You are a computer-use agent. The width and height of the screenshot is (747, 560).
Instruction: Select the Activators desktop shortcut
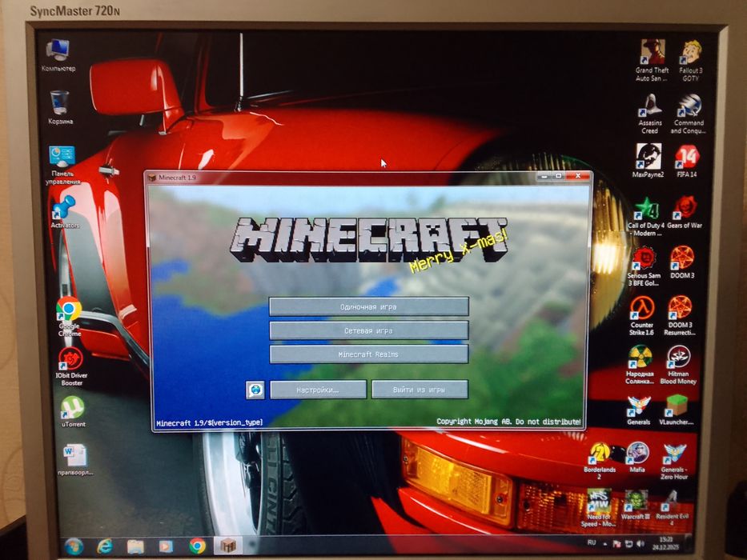click(65, 212)
